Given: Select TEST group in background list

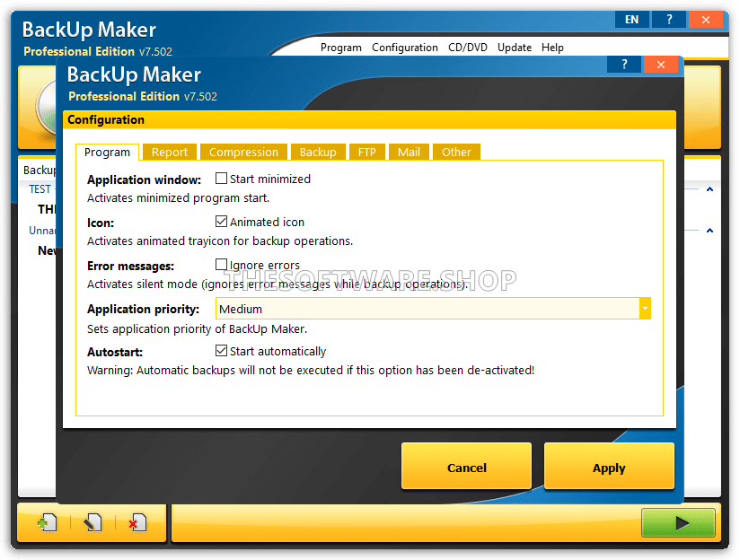Looking at the screenshot, I should point(40,189).
